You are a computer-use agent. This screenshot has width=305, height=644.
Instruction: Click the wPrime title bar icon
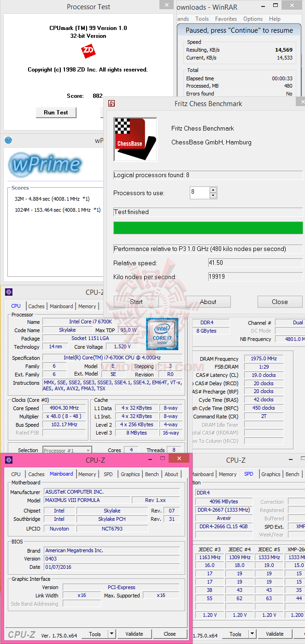click(8, 140)
